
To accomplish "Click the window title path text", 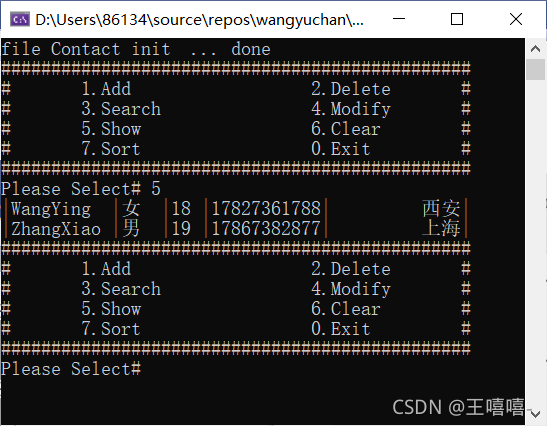I will (199, 20).
